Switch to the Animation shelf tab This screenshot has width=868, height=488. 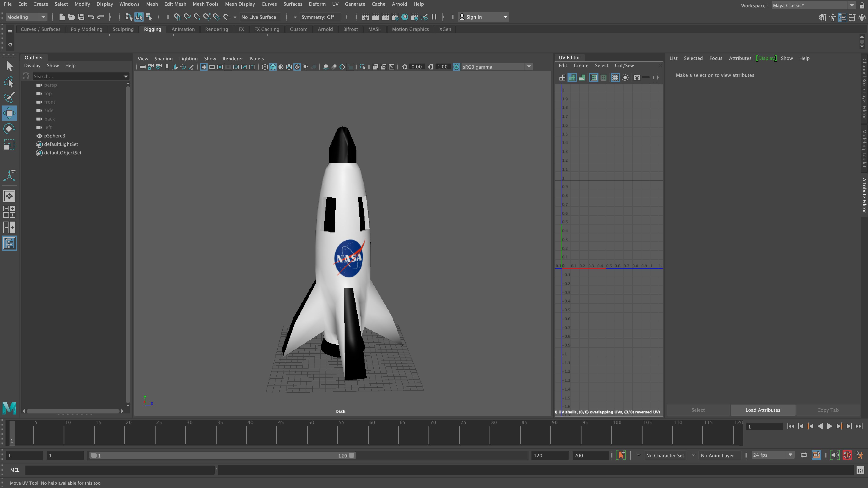coord(183,29)
